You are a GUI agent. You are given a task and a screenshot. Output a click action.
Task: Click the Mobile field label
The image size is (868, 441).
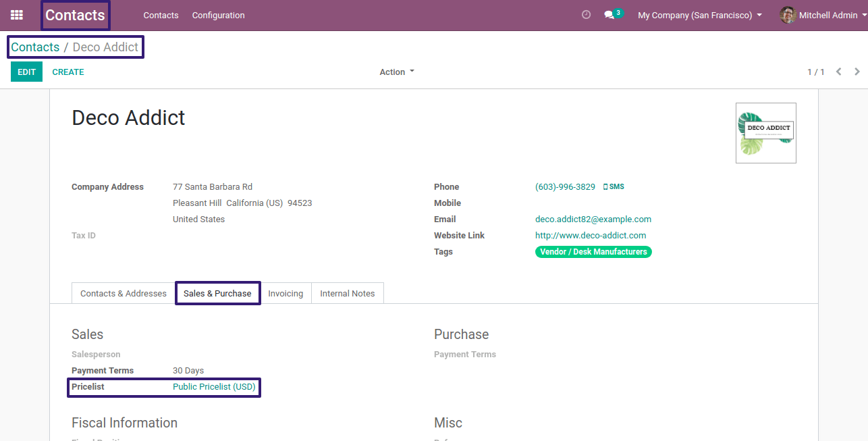pos(447,203)
